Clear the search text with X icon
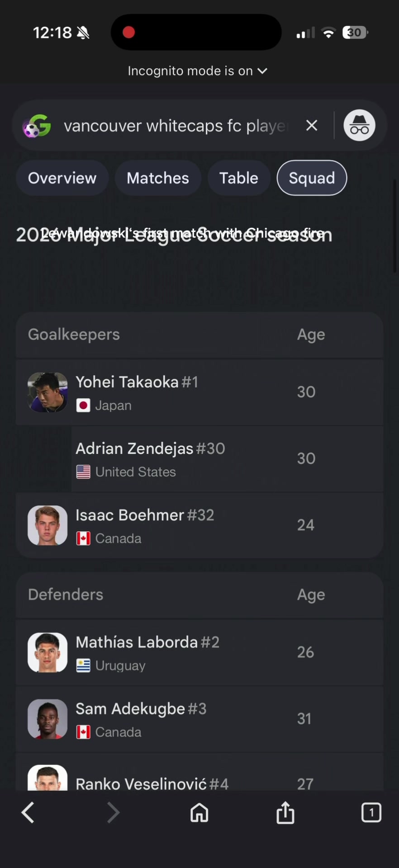Screen dimensions: 399x868 click(312, 125)
